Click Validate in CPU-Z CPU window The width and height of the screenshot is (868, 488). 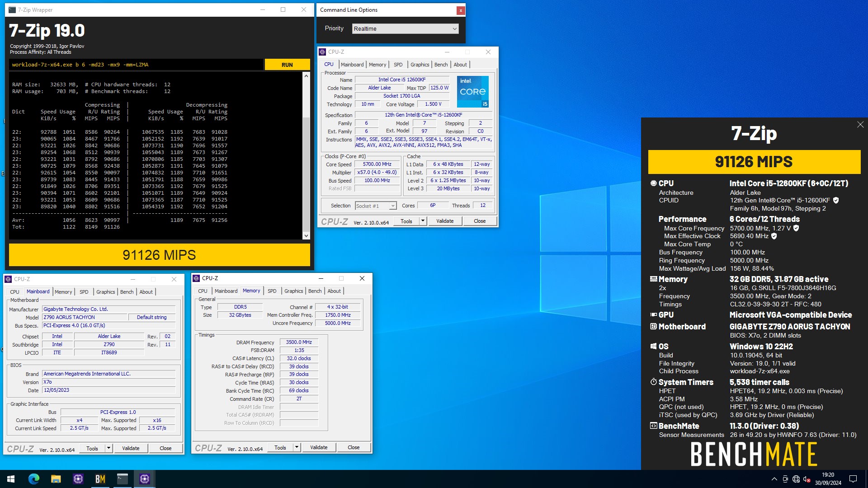tap(445, 221)
